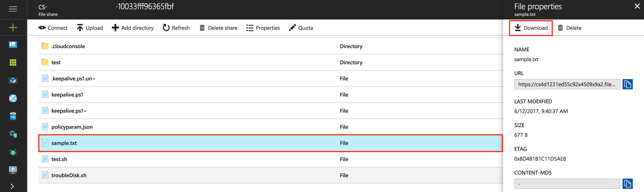Open Cosmos DB planet icon
This screenshot has height=192, width=644.
(x=13, y=152)
